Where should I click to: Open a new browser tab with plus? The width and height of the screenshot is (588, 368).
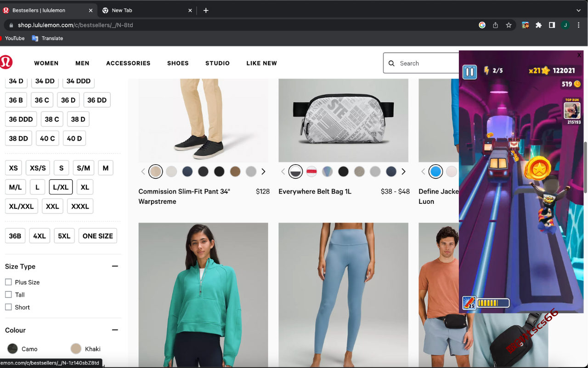pyautogui.click(x=206, y=10)
